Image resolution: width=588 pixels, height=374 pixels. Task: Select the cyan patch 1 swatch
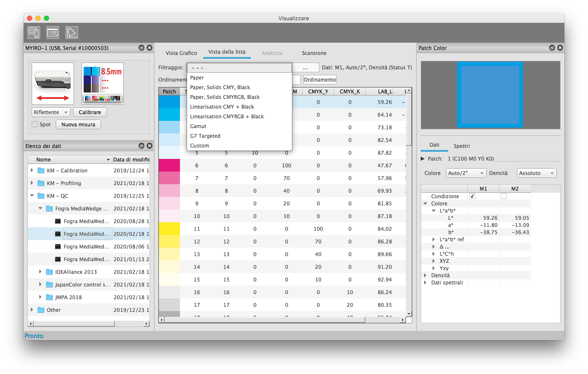tap(169, 102)
